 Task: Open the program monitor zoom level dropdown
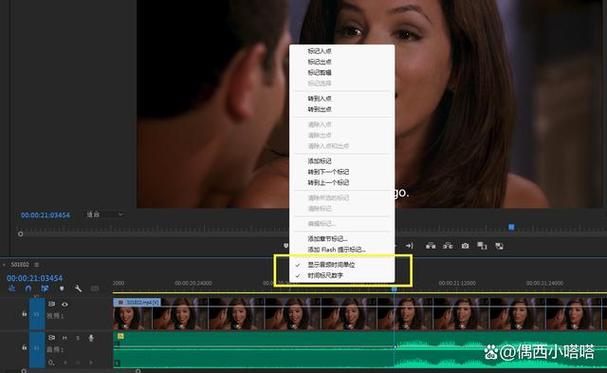click(x=105, y=214)
